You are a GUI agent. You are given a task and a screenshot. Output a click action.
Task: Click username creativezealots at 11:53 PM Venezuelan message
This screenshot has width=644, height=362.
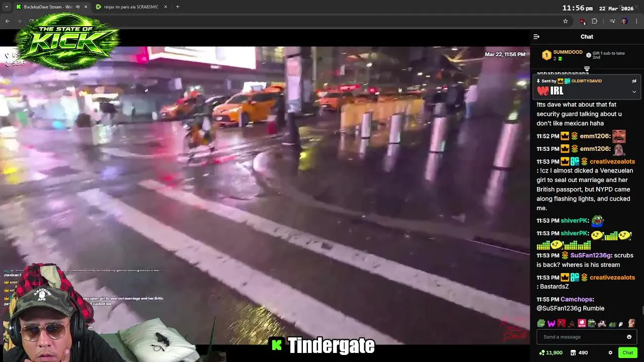click(x=612, y=161)
